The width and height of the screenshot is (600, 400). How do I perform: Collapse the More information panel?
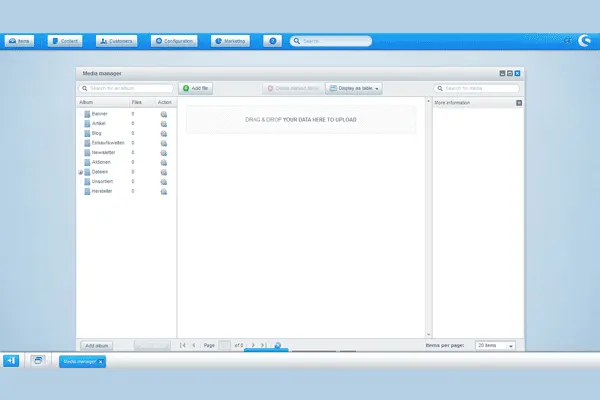tap(519, 103)
